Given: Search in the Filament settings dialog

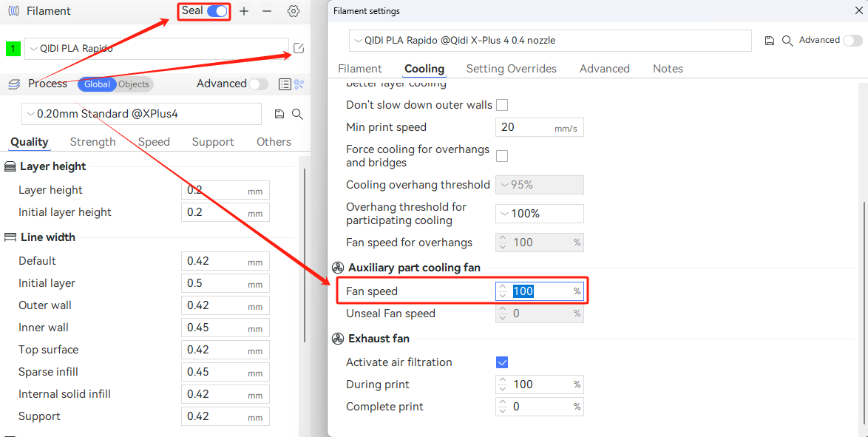Looking at the screenshot, I should click(x=787, y=41).
